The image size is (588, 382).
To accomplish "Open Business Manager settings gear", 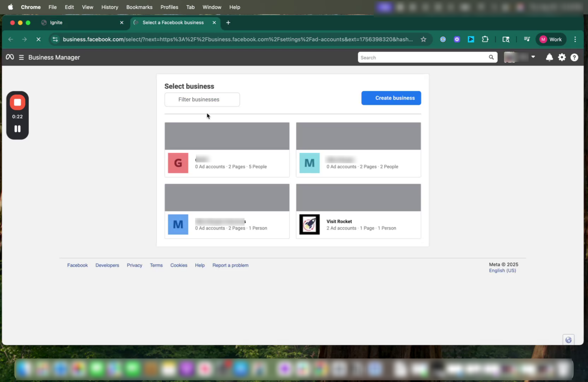I will click(x=562, y=57).
